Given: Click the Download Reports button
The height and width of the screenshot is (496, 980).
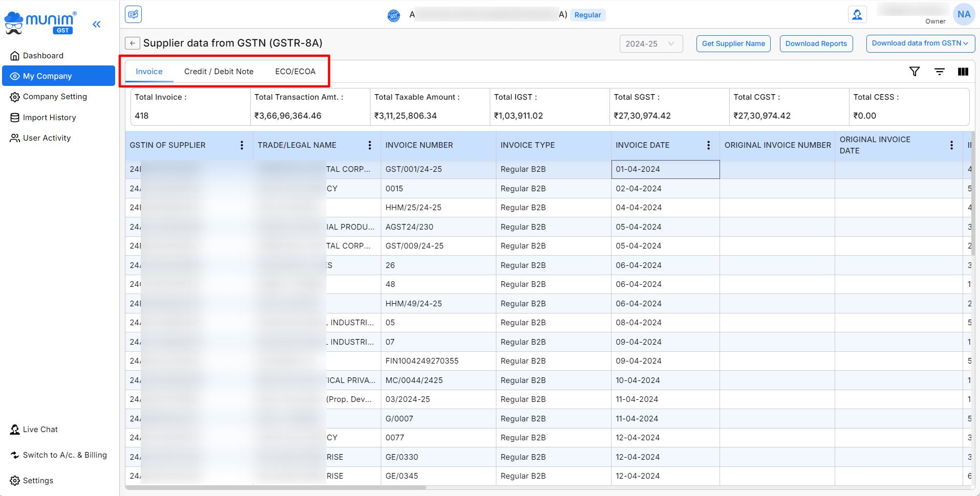Looking at the screenshot, I should click(816, 44).
